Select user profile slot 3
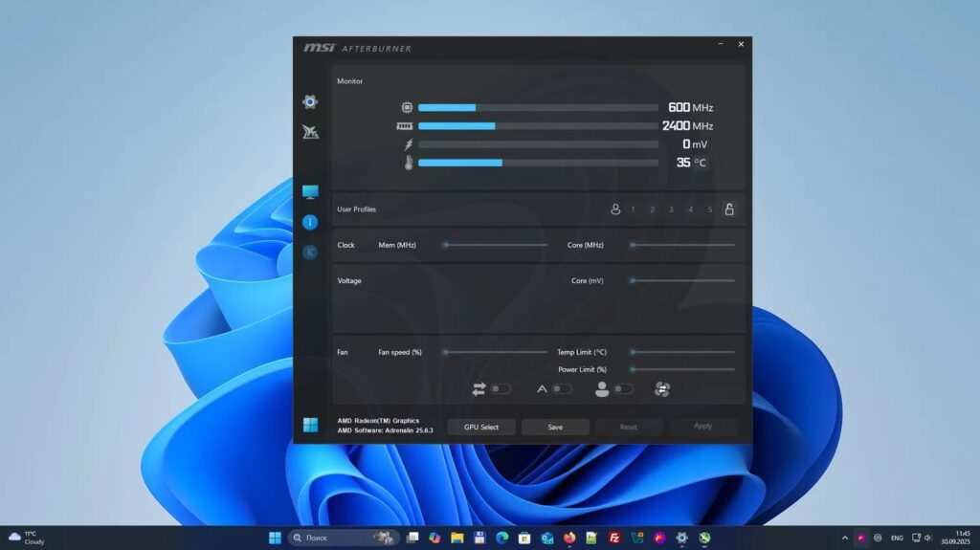980x550 pixels. [671, 209]
